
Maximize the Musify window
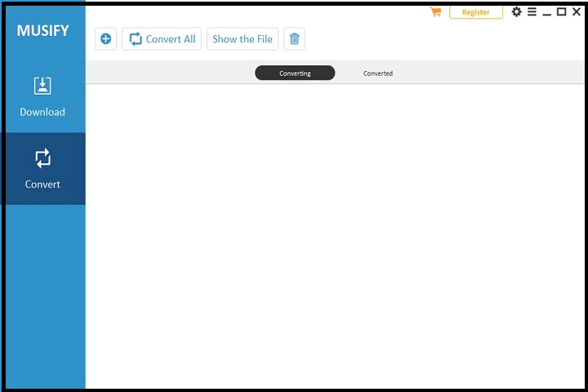point(561,12)
